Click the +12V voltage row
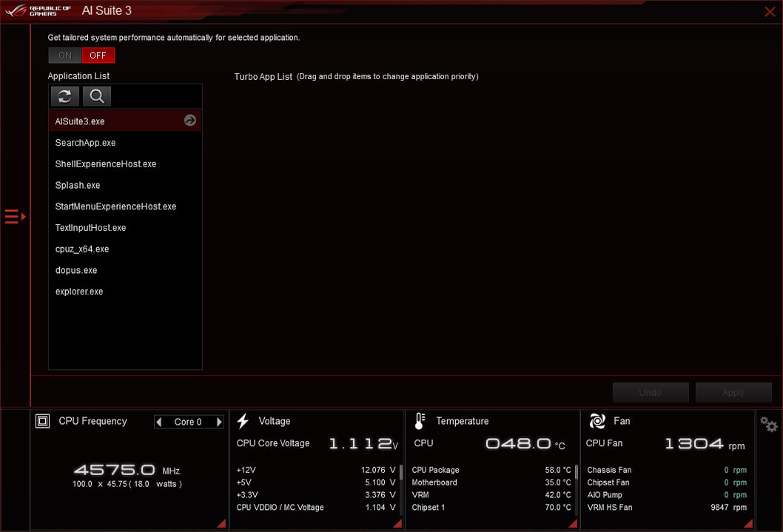Screen dimensions: 783x532 [x=316, y=470]
